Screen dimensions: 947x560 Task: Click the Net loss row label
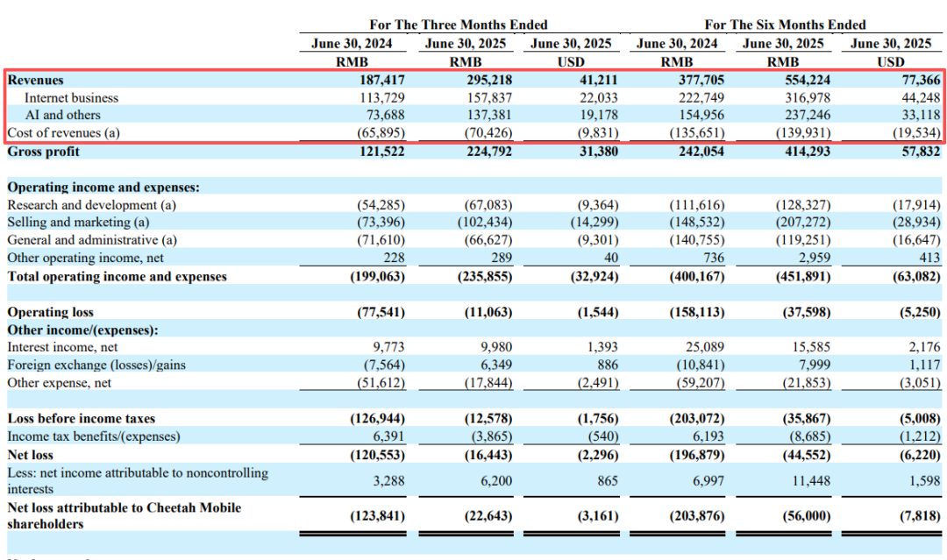pos(31,455)
